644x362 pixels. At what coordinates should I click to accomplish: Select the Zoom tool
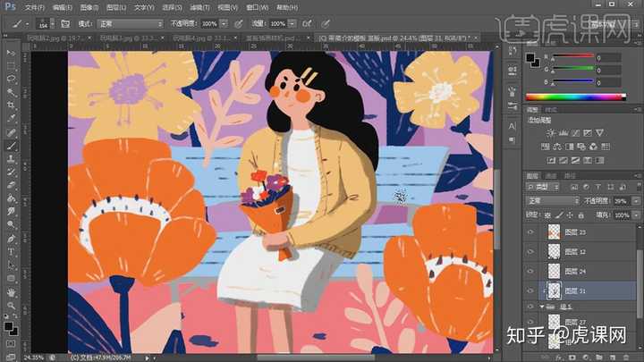pyautogui.click(x=11, y=306)
